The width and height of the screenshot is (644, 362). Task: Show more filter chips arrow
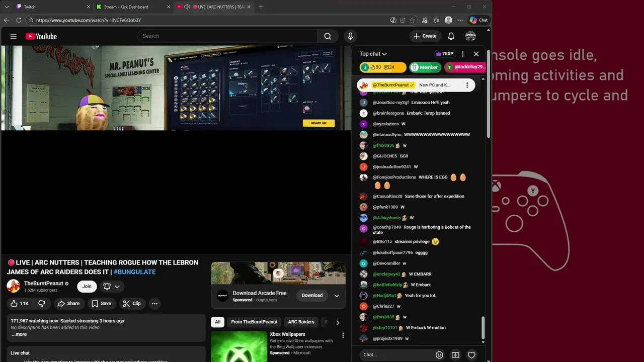[338, 322]
